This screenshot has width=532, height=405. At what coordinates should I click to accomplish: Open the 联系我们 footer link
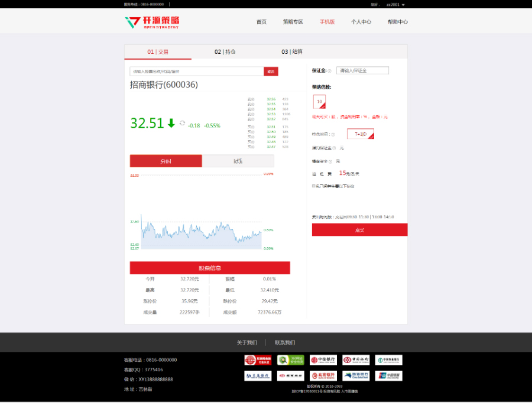[285, 342]
